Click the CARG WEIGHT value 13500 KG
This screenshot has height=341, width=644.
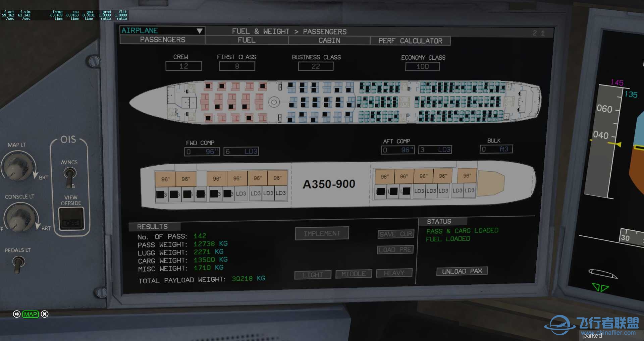pyautogui.click(x=211, y=260)
